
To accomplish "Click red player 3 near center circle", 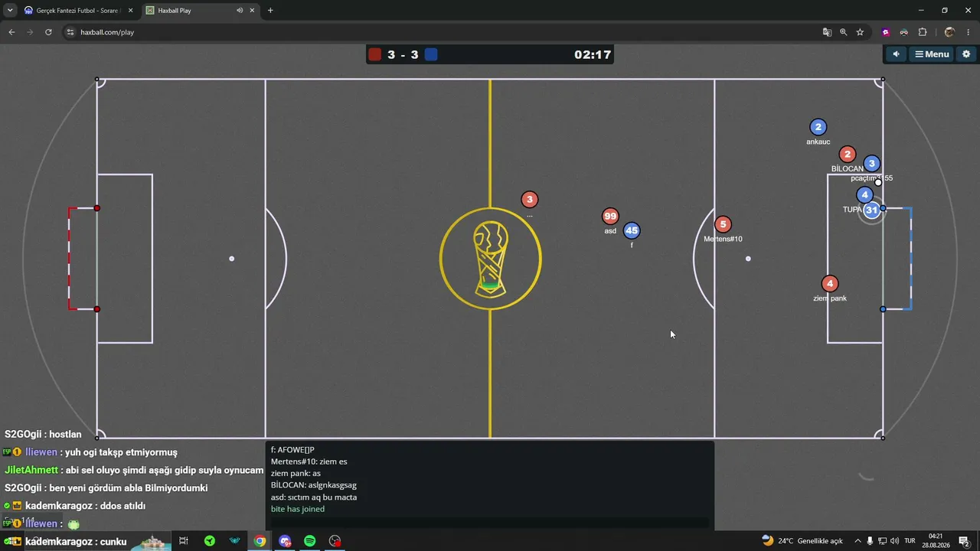I will point(529,200).
